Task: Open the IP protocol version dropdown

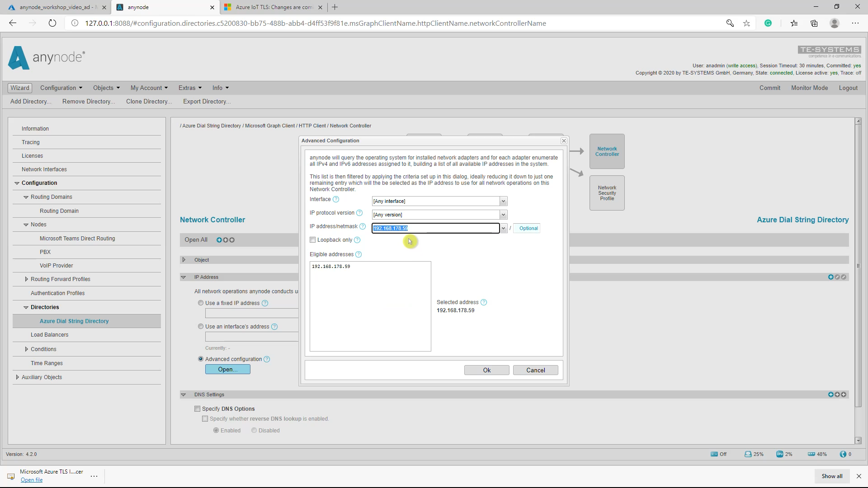Action: (x=503, y=215)
